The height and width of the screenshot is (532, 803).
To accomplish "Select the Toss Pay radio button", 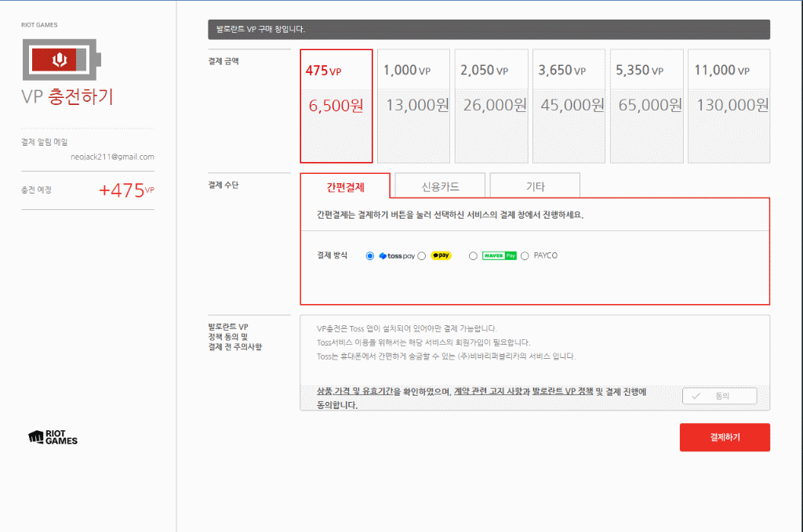I will tap(369, 256).
